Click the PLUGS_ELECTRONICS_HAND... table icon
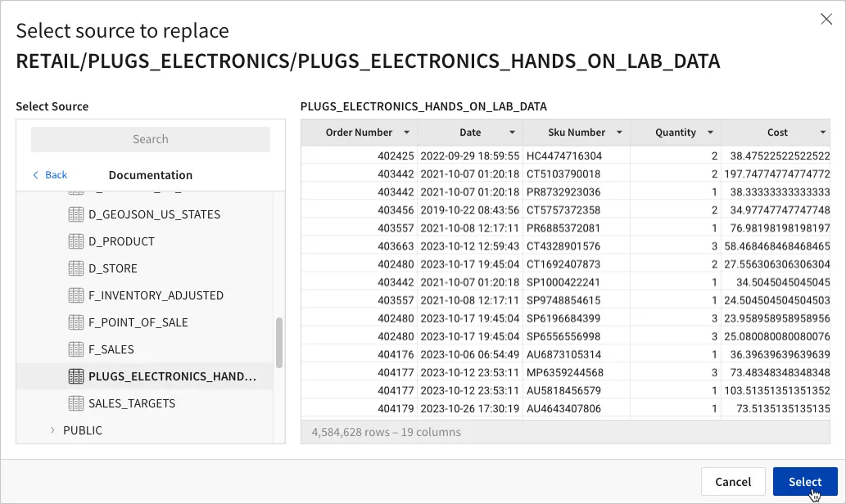846x504 pixels. pos(76,376)
